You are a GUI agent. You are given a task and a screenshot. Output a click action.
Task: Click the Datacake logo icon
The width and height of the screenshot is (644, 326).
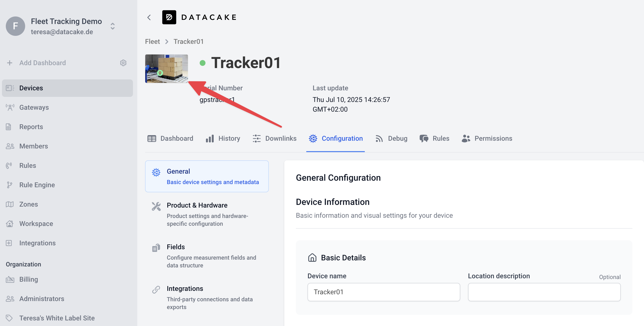(169, 17)
